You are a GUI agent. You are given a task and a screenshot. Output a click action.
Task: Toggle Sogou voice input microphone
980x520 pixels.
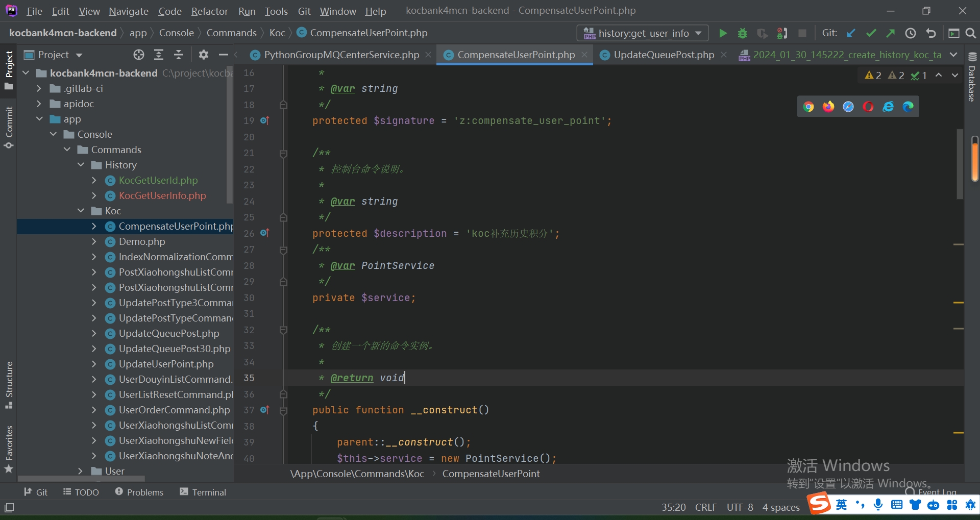(878, 505)
